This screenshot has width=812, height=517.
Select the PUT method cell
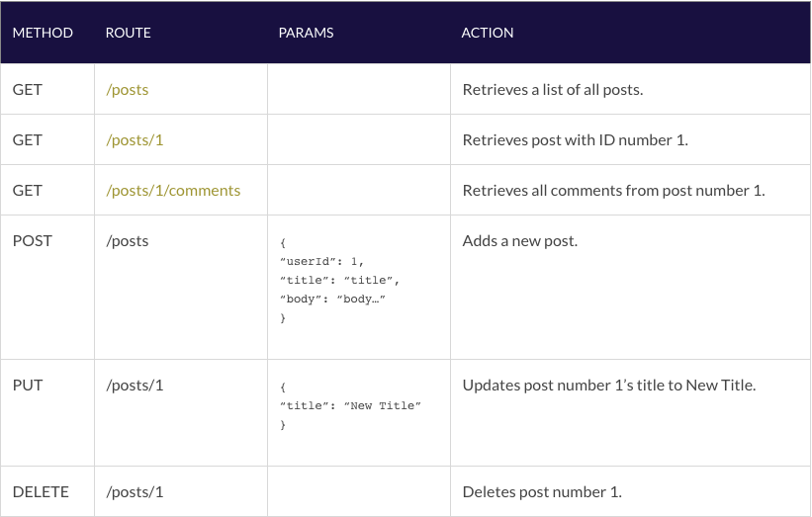coord(28,386)
